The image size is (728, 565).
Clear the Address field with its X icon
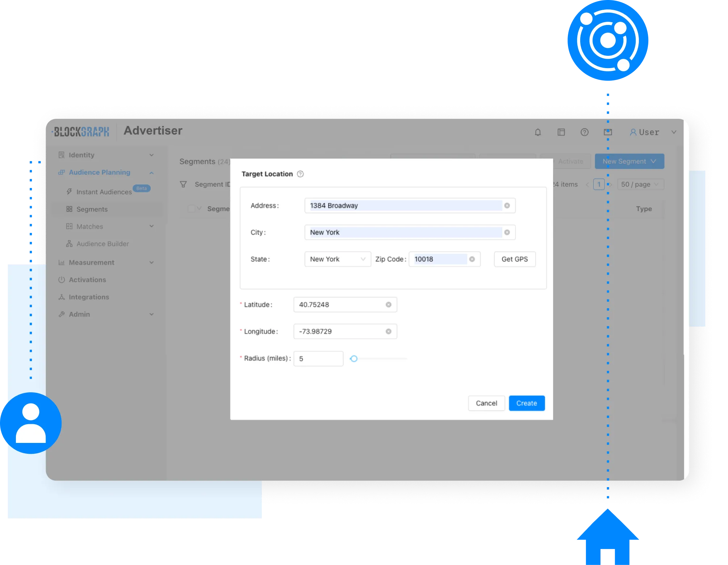click(507, 205)
